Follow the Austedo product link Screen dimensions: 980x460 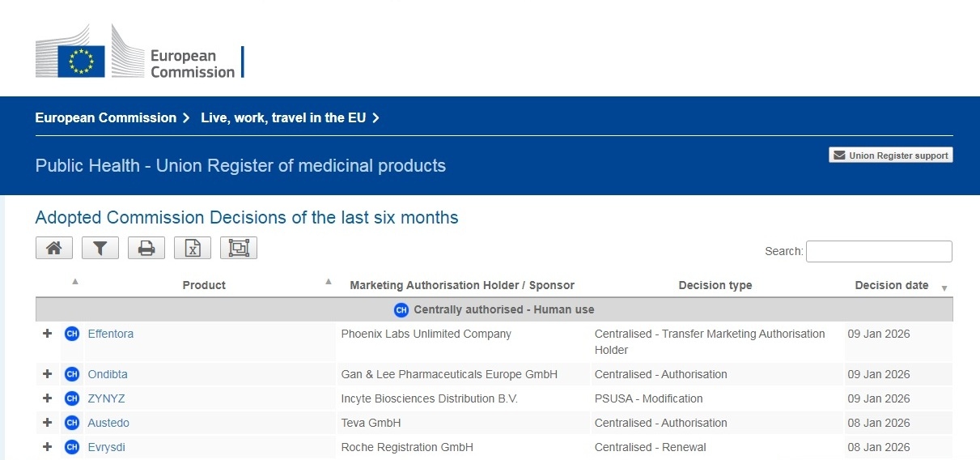(x=108, y=423)
